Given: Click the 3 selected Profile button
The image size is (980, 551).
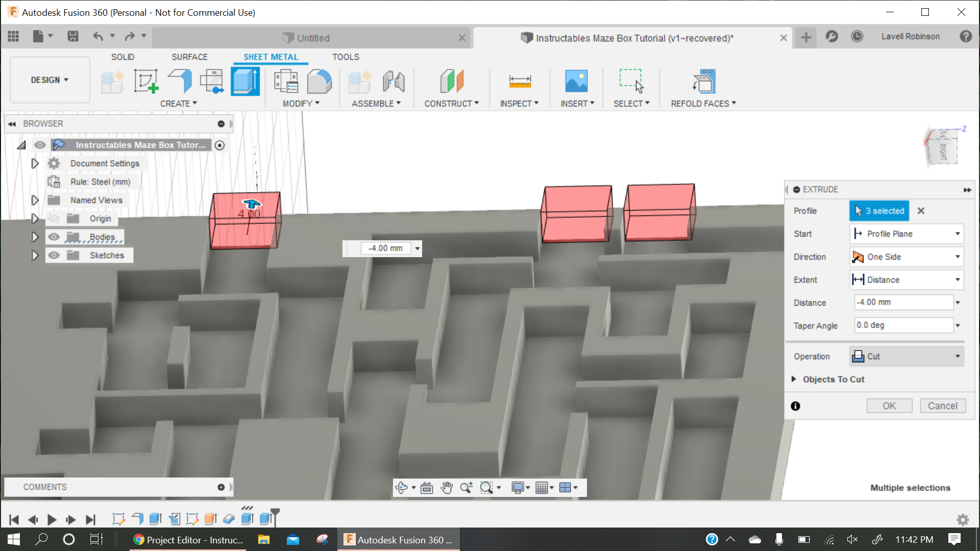Looking at the screenshot, I should coord(879,211).
